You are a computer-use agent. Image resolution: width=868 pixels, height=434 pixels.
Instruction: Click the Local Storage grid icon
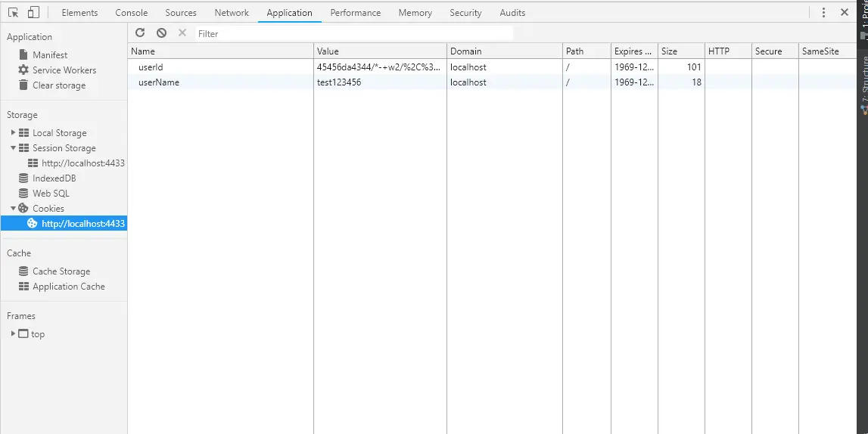click(x=23, y=132)
